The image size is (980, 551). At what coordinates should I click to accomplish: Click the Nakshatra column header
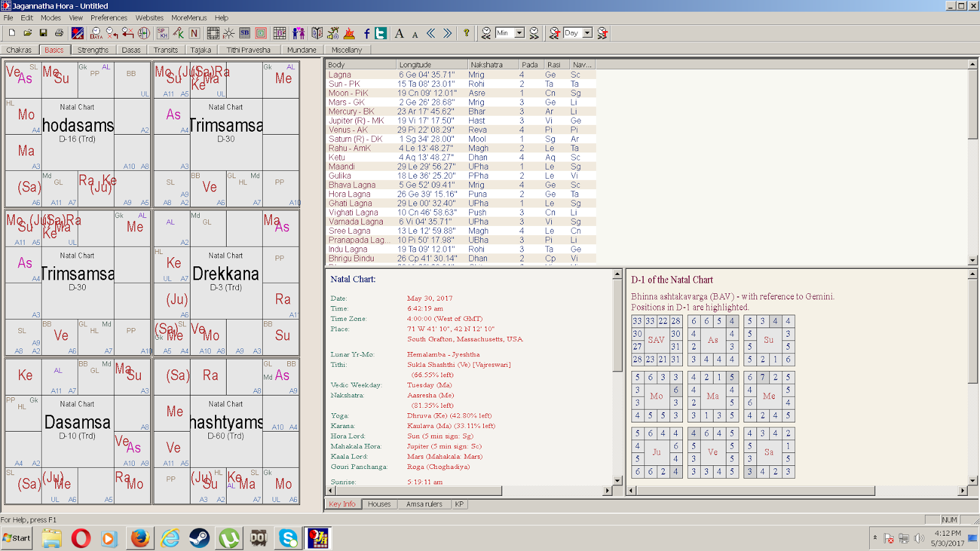click(494, 64)
